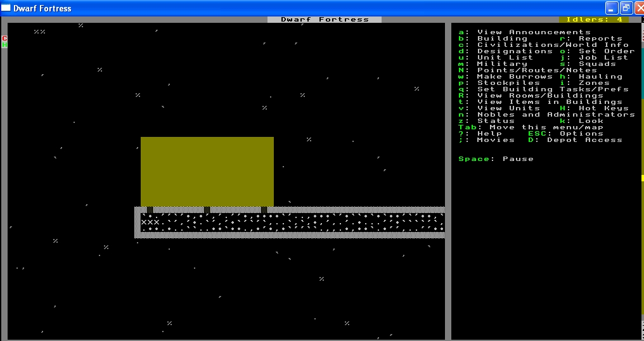Click the large olive yellow block on map
This screenshot has width=644, height=341.
click(207, 172)
